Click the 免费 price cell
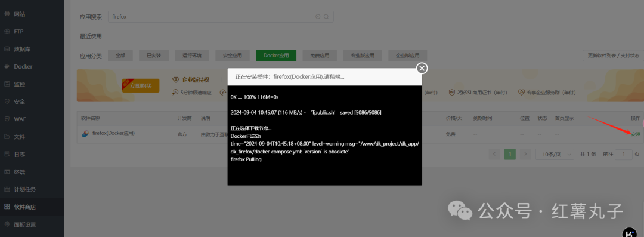Viewport: 644px width, 237px height. [x=451, y=134]
